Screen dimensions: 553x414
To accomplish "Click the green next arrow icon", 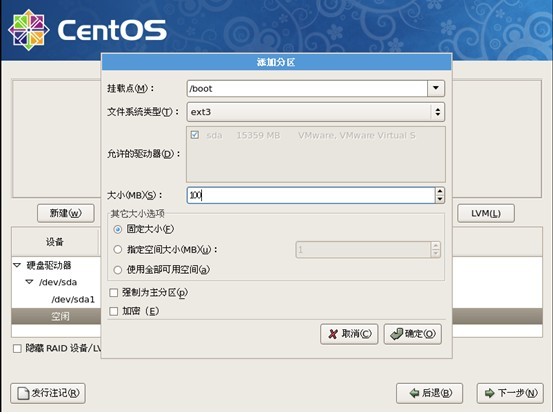I will coord(490,393).
